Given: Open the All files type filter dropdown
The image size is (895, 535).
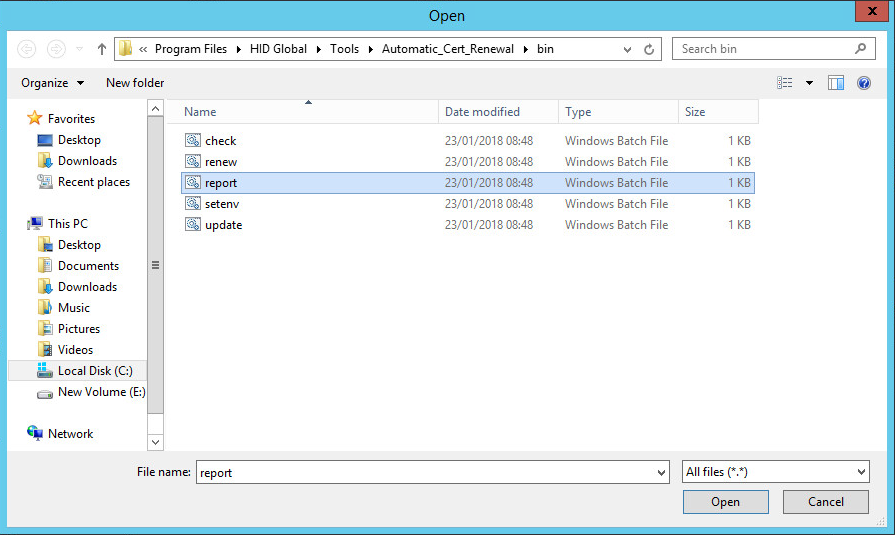Looking at the screenshot, I should tap(776, 472).
